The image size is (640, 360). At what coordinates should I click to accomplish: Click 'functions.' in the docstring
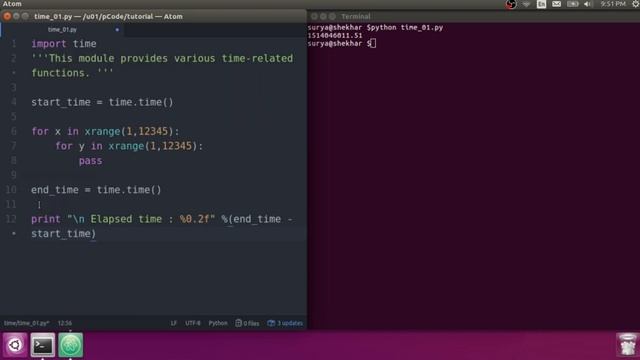click(61, 73)
